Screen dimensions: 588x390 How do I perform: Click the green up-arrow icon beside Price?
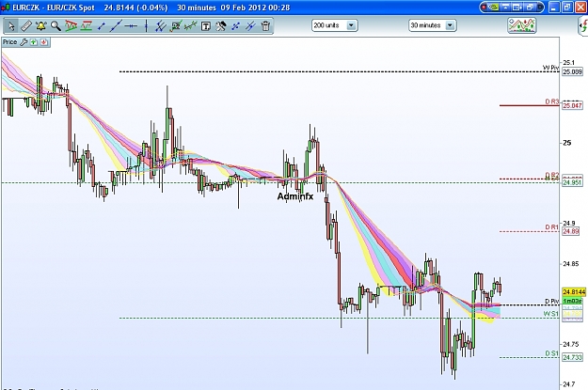coord(34,42)
